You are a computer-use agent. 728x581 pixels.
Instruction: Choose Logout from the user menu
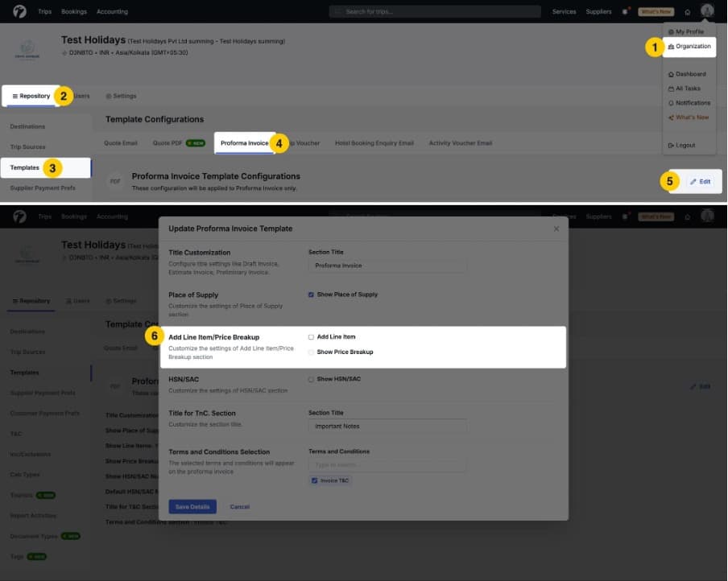(x=681, y=145)
